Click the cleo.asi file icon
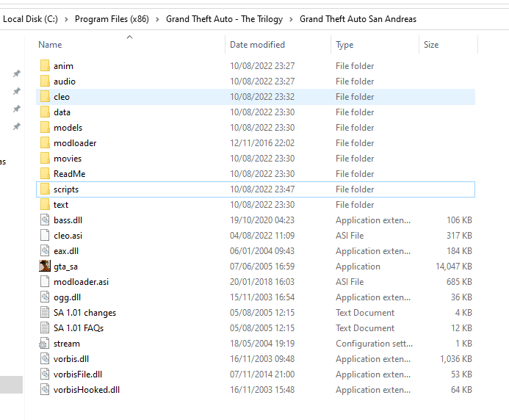 [x=45, y=235]
